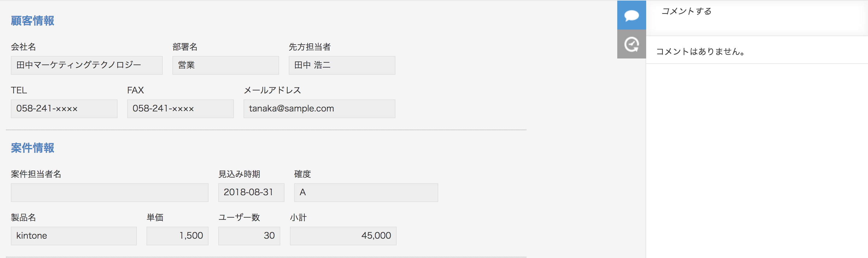Click the 単価 field showing 1,500
Screen dimensions: 868x258
coord(177,236)
